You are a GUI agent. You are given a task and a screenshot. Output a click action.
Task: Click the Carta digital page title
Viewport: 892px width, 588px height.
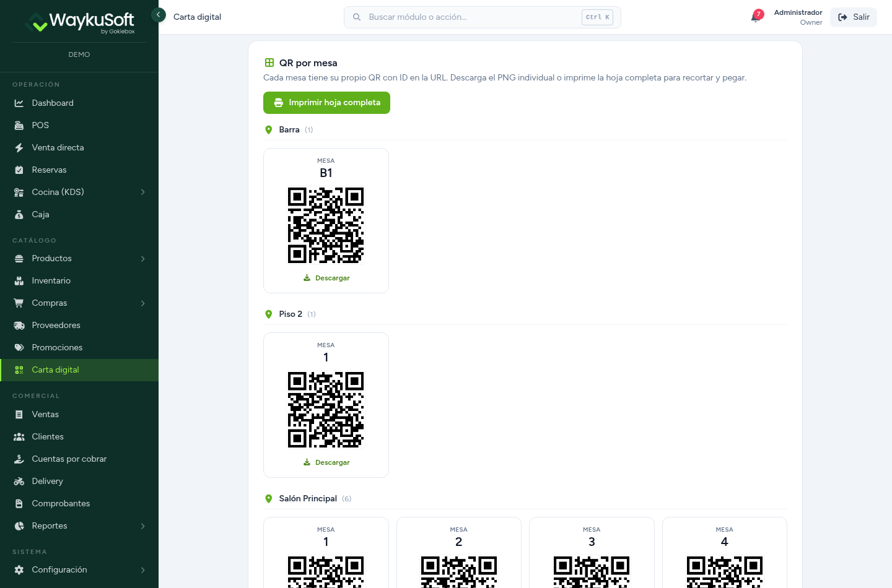click(x=197, y=17)
